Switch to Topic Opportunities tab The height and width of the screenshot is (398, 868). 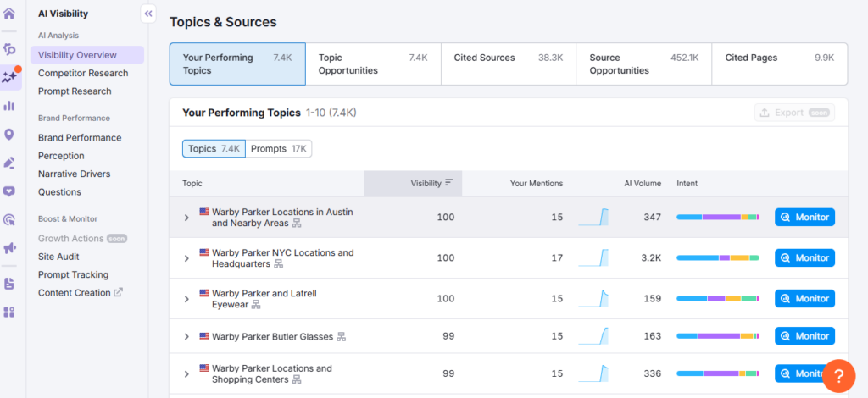pyautogui.click(x=373, y=64)
